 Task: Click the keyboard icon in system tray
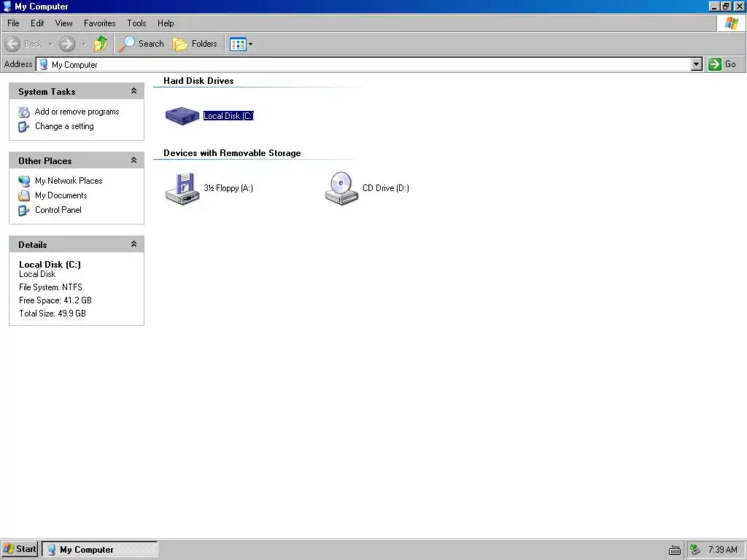tap(675, 550)
